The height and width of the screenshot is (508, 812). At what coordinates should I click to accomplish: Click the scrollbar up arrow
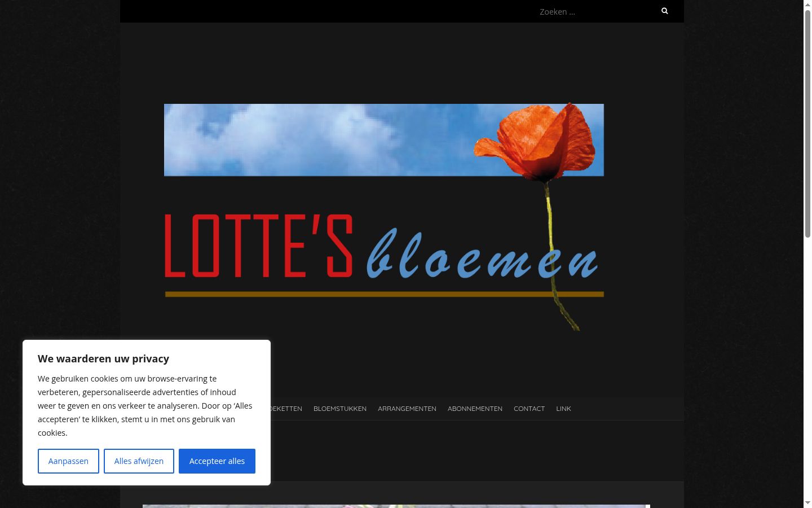pos(807,4)
